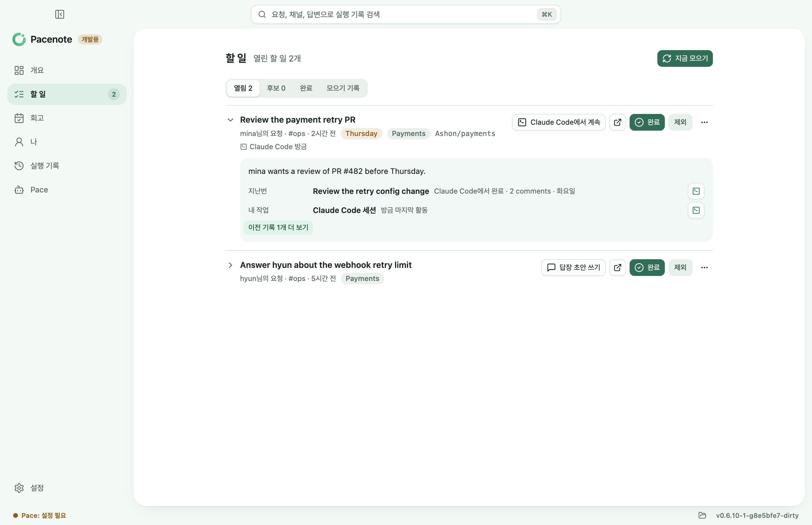Image resolution: width=812 pixels, height=525 pixels.
Task: Go to the 나 profile page
Action: (67, 142)
